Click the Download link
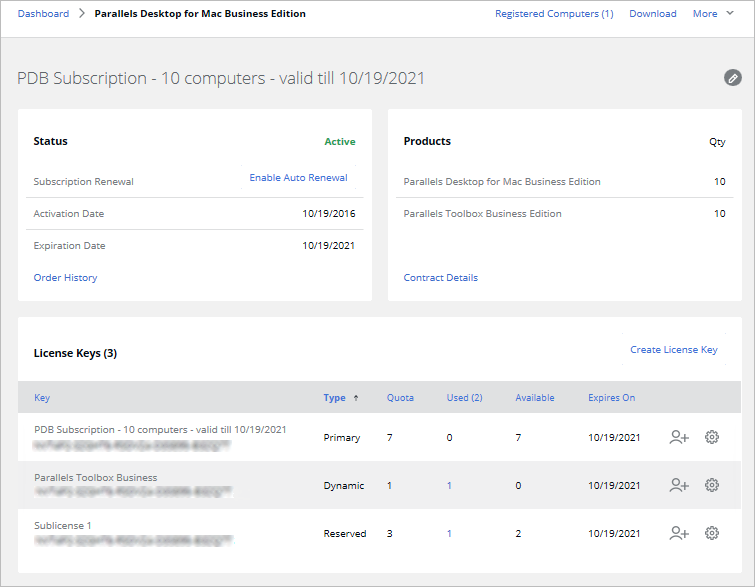 pos(652,13)
